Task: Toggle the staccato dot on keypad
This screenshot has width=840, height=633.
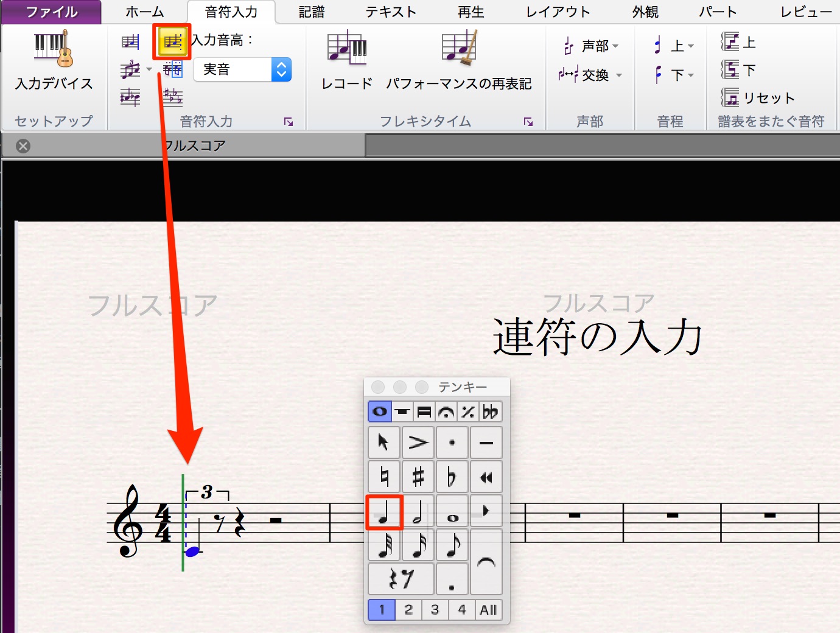Action: pyautogui.click(x=452, y=442)
